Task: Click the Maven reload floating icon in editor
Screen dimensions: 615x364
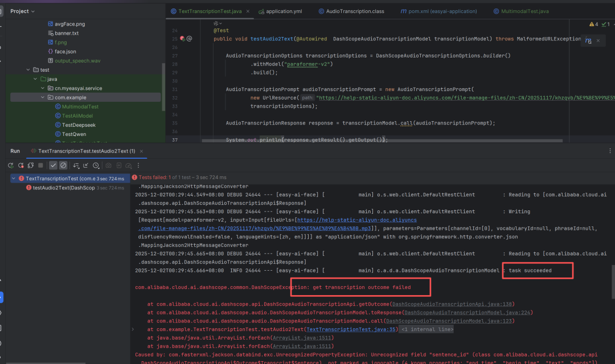Action: click(588, 41)
